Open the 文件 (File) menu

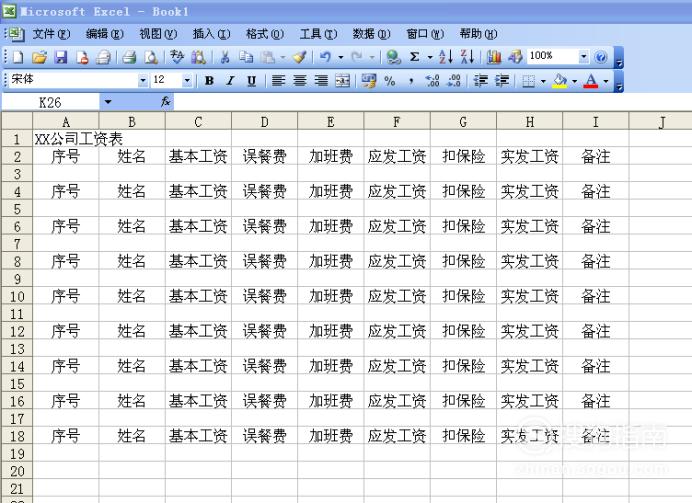(51, 34)
